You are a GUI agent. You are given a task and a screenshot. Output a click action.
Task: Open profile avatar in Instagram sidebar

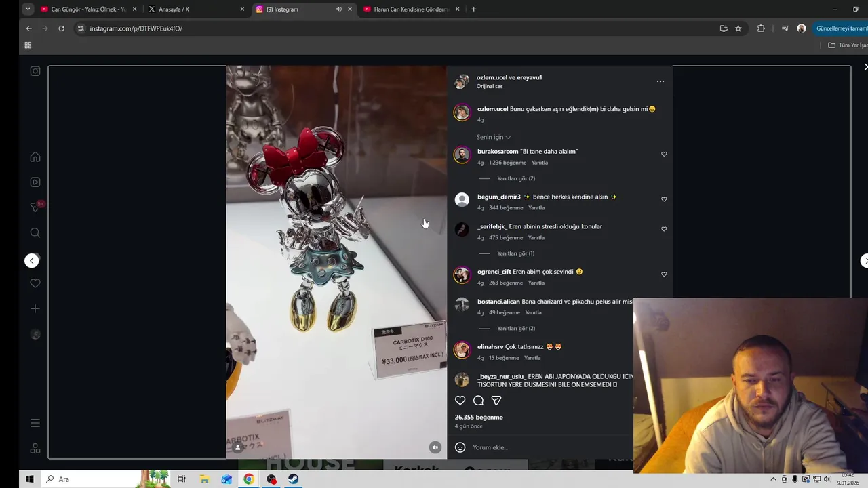[35, 335]
